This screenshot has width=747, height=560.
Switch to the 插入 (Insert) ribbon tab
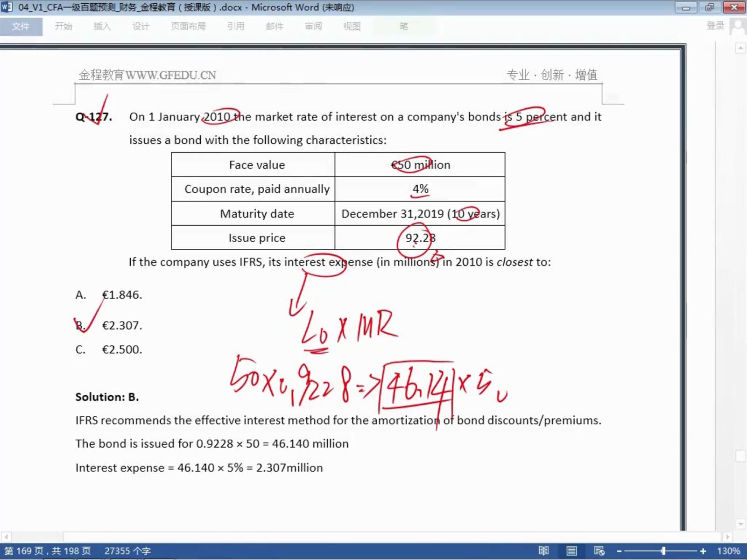pyautogui.click(x=102, y=27)
